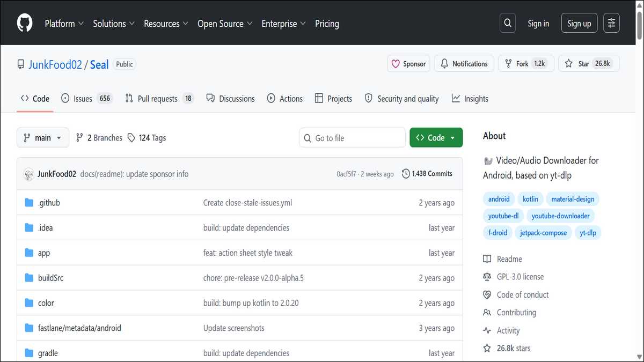Click the Fork icon

click(x=508, y=64)
